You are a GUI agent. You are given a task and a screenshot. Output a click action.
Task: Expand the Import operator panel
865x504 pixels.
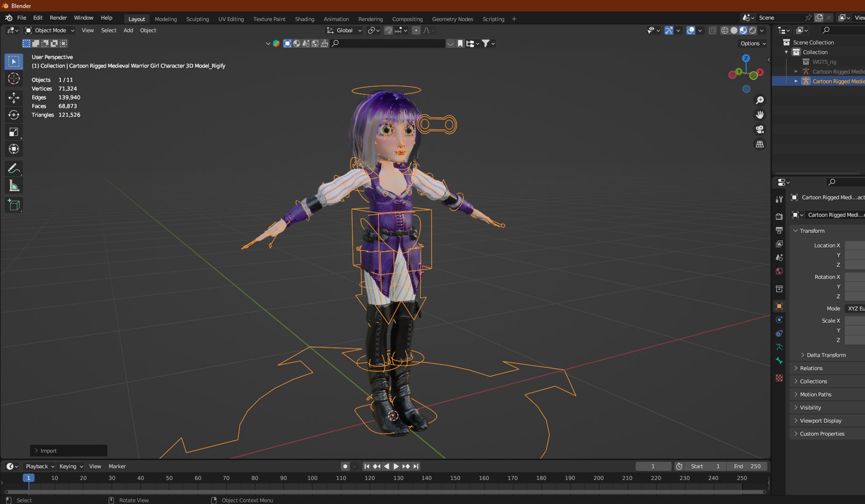tap(69, 451)
